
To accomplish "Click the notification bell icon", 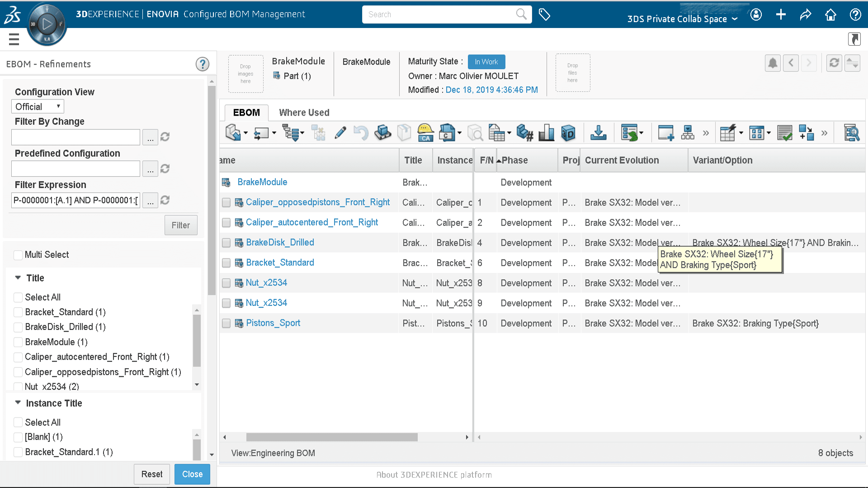I will (x=773, y=63).
